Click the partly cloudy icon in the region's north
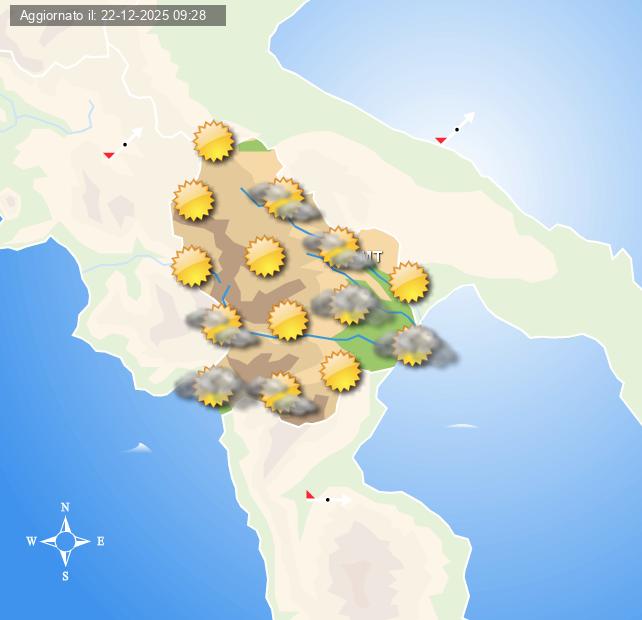 tap(284, 199)
